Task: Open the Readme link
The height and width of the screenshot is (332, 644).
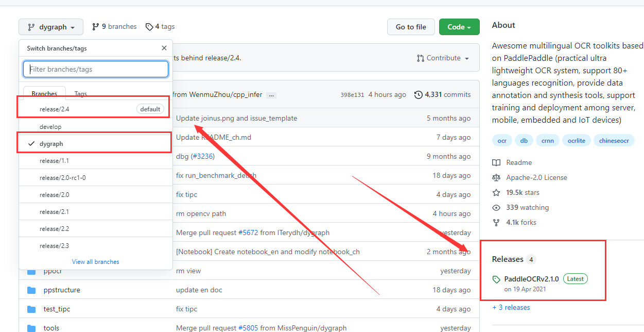Action: pyautogui.click(x=519, y=162)
